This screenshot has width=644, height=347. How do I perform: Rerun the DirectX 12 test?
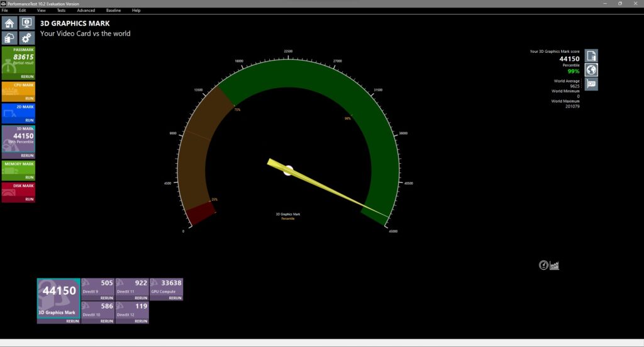(140, 321)
